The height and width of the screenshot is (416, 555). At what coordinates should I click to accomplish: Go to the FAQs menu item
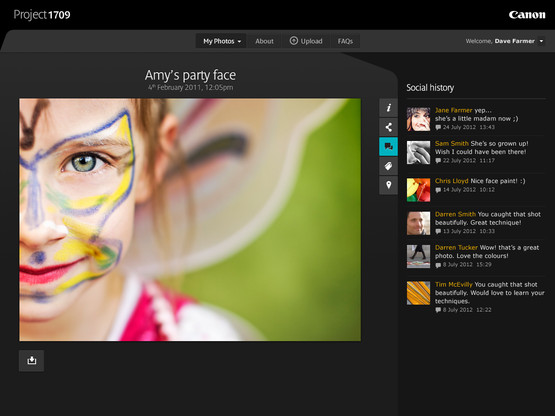point(345,41)
